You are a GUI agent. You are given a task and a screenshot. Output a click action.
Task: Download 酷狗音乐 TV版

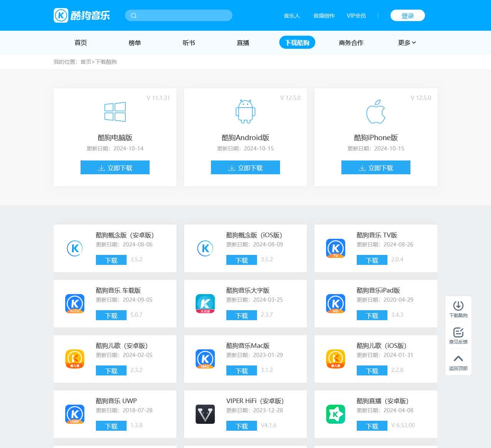(x=372, y=260)
